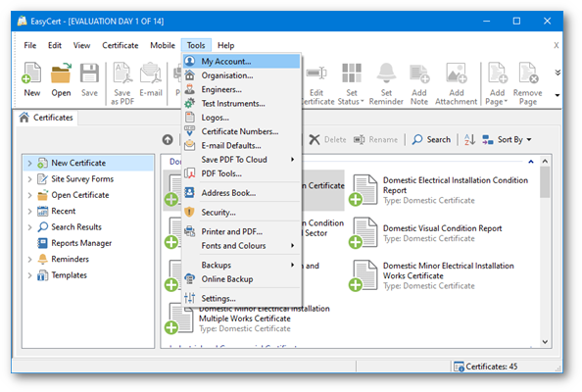Image resolution: width=582 pixels, height=392 pixels.
Task: Open Certificate Numbers menu entry
Action: [241, 131]
